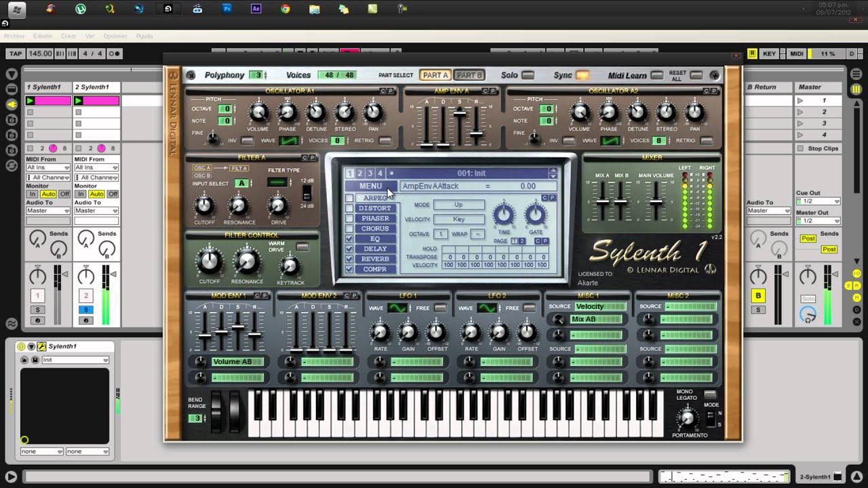
Task: Open Photoshop from the taskbar
Action: tap(226, 9)
